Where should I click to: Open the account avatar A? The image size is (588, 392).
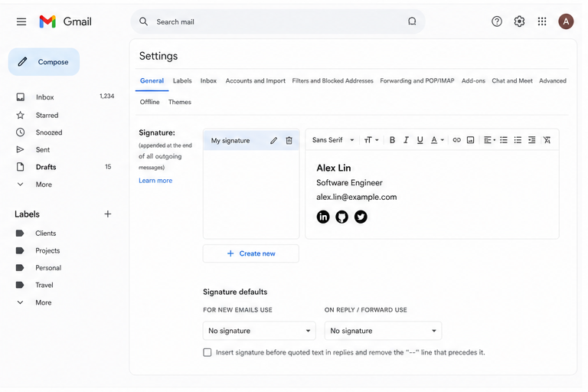pyautogui.click(x=566, y=21)
